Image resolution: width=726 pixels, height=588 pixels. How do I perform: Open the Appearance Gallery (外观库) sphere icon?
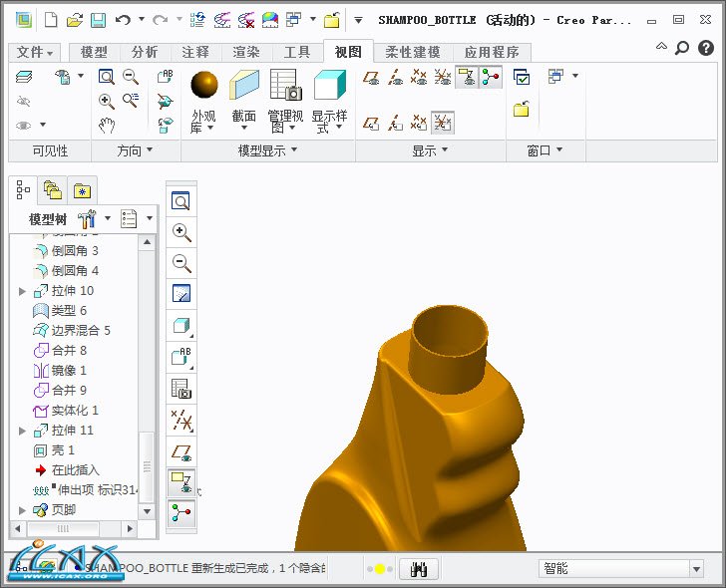203,86
